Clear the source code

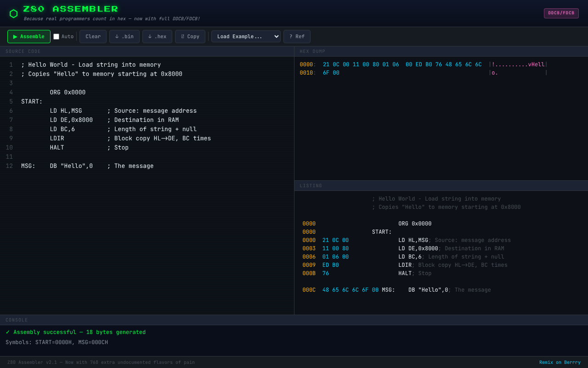[x=93, y=37]
